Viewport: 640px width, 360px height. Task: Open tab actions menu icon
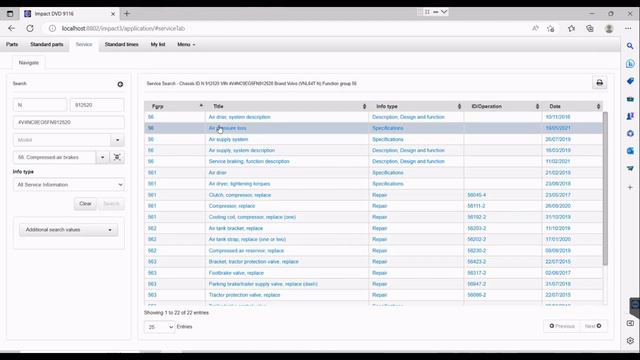tap(10, 13)
